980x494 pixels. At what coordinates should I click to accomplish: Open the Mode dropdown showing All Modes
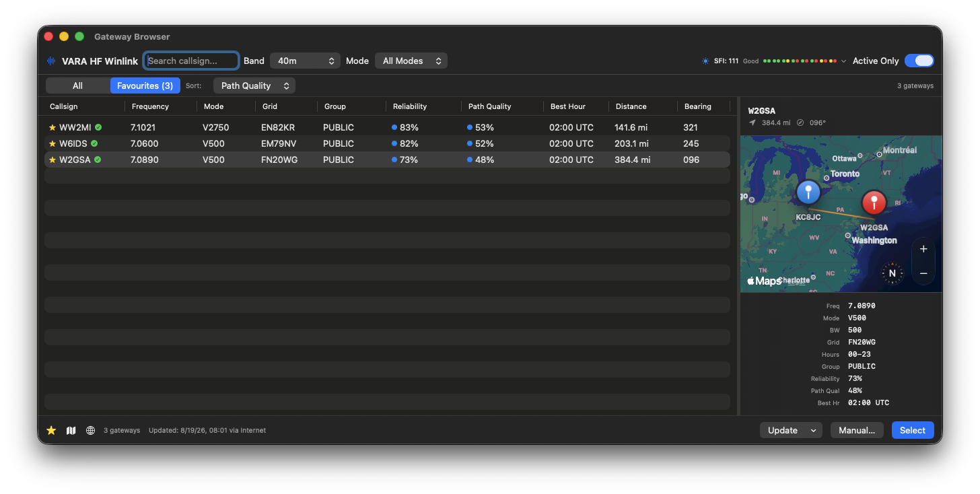coord(411,61)
